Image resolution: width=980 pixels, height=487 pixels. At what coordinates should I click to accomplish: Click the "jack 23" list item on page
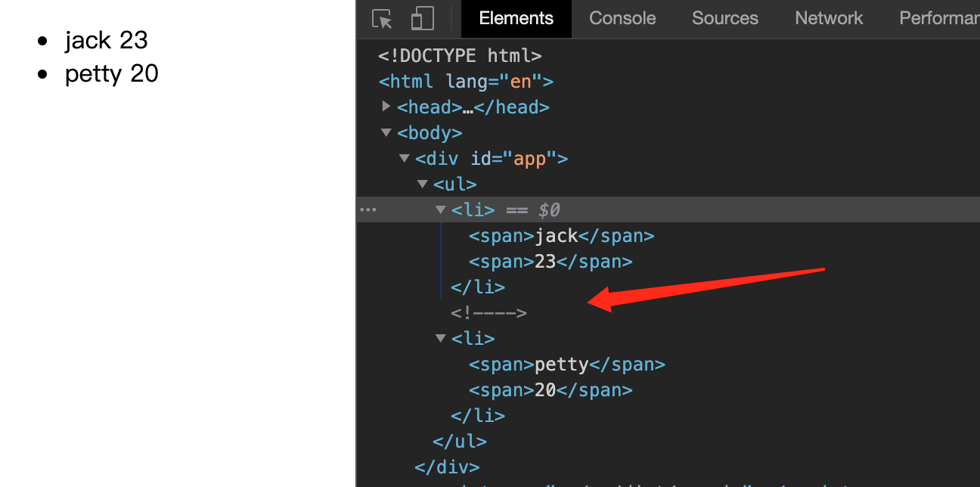[107, 40]
